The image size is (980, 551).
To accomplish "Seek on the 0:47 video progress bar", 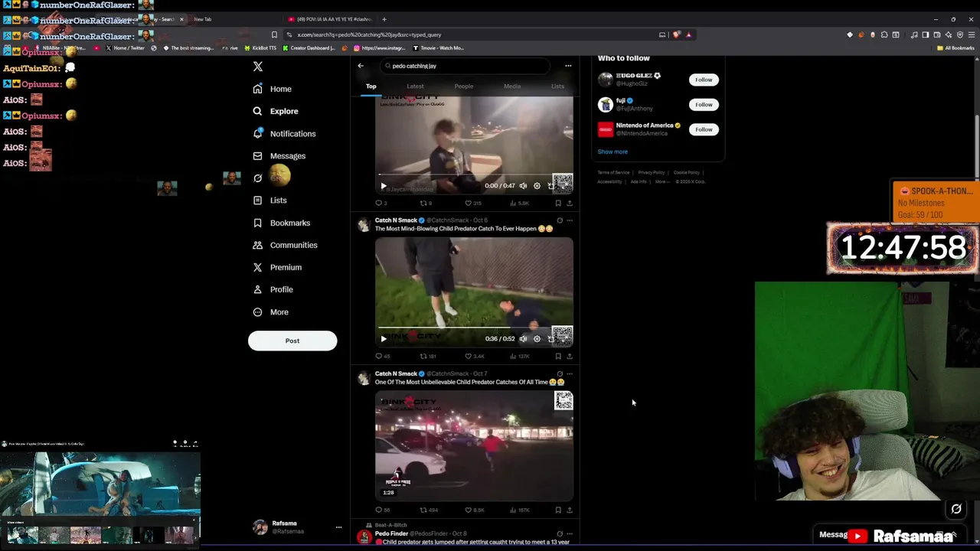I will click(474, 174).
